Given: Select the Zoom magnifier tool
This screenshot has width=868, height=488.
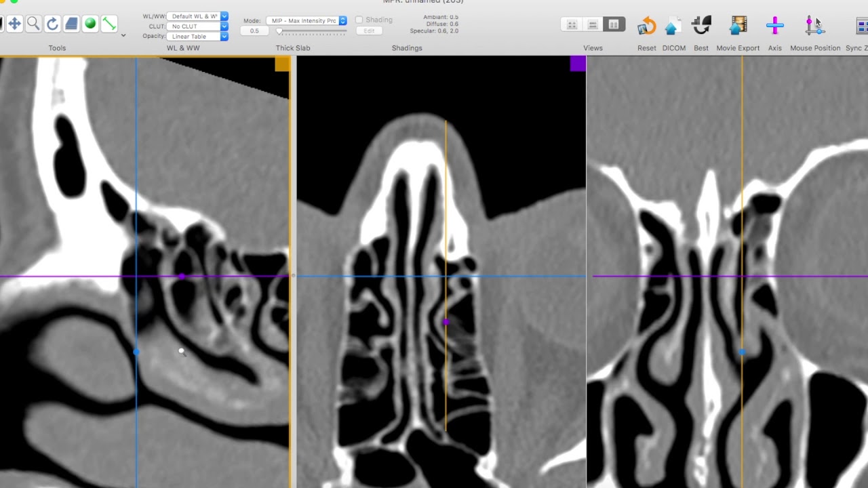Looking at the screenshot, I should [x=33, y=24].
